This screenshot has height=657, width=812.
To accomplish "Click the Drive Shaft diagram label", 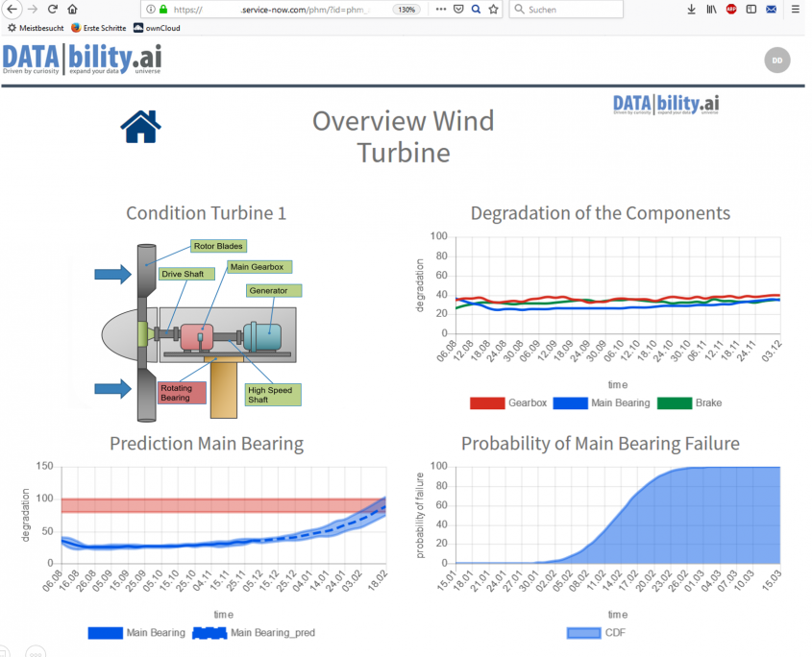I will point(185,274).
